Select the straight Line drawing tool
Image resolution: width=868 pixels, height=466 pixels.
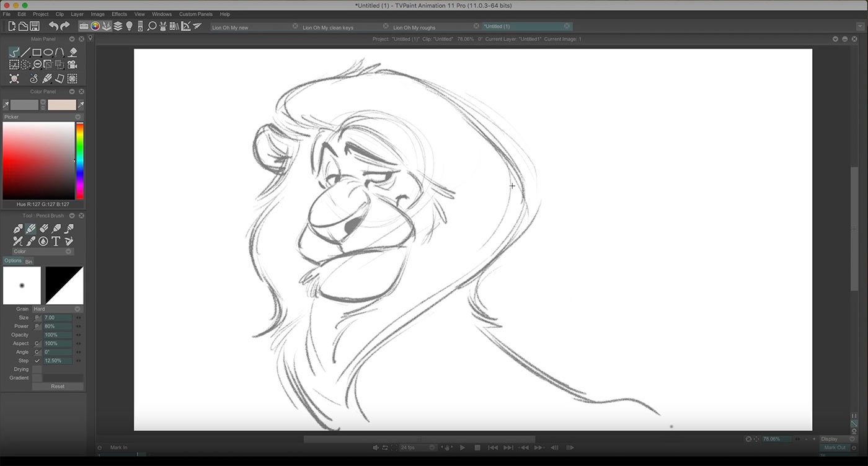click(x=25, y=53)
